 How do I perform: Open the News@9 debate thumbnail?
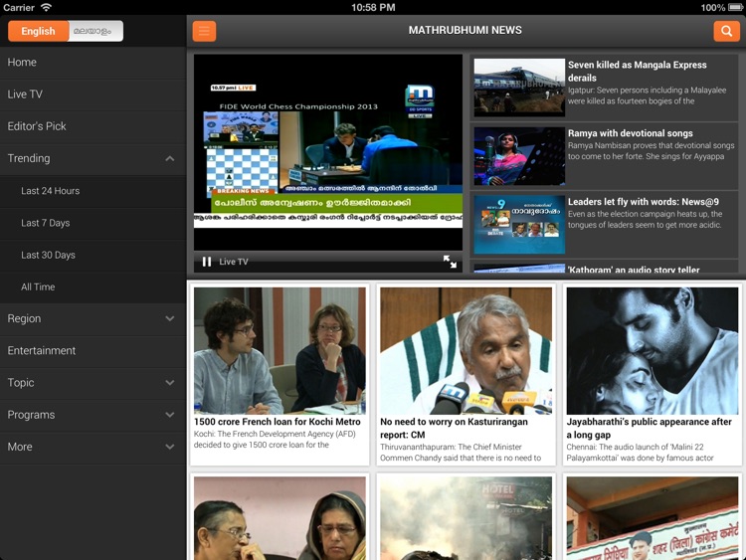tap(519, 225)
